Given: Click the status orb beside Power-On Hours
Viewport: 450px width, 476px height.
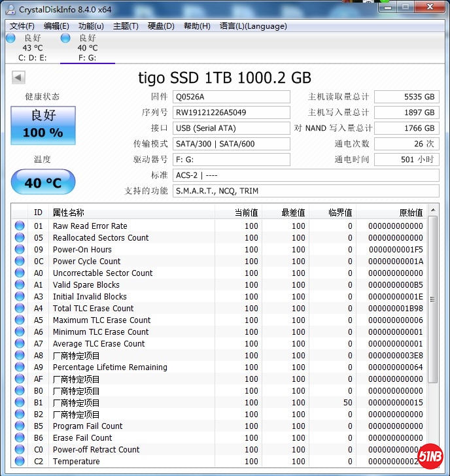Looking at the screenshot, I should 20,250.
